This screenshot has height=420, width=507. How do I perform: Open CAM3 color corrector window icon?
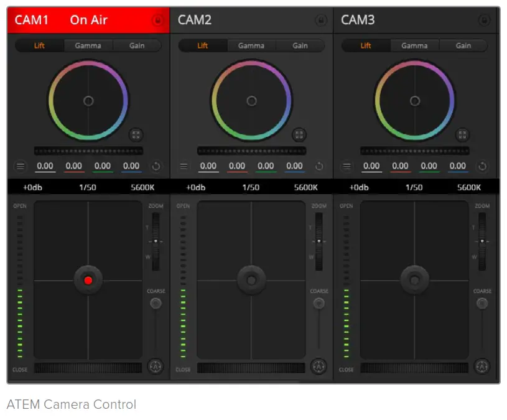[463, 135]
